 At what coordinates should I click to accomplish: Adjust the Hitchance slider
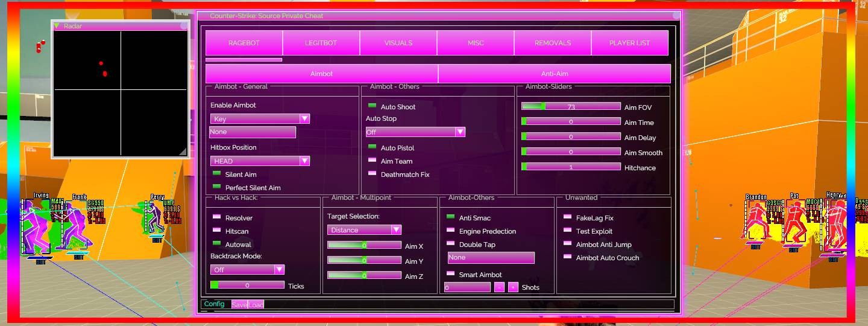click(x=571, y=167)
